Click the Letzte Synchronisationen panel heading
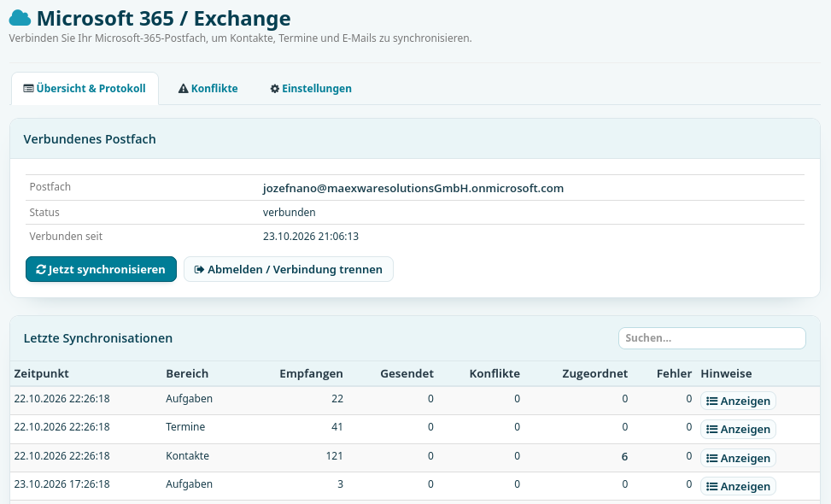Image resolution: width=831 pixels, height=504 pixels. point(98,338)
